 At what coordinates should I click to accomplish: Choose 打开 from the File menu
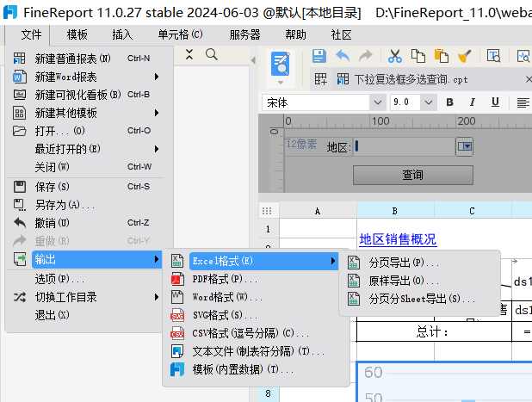click(86, 131)
